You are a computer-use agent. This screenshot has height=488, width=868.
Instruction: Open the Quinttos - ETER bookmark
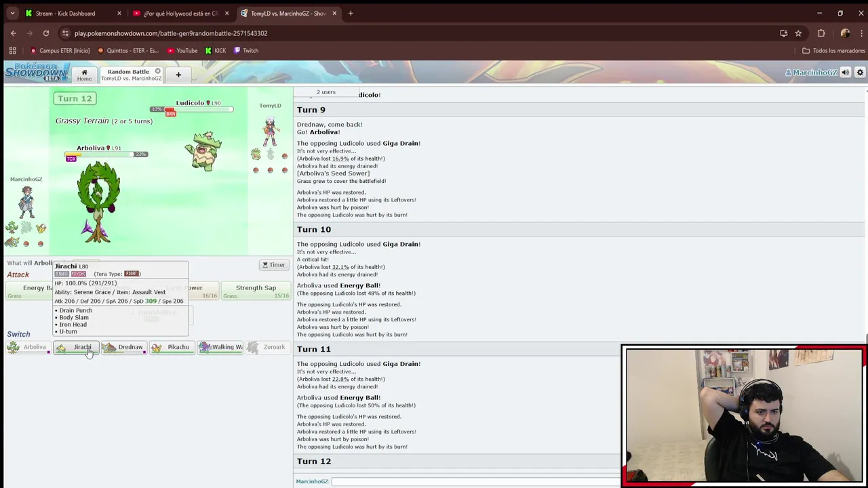[x=128, y=50]
